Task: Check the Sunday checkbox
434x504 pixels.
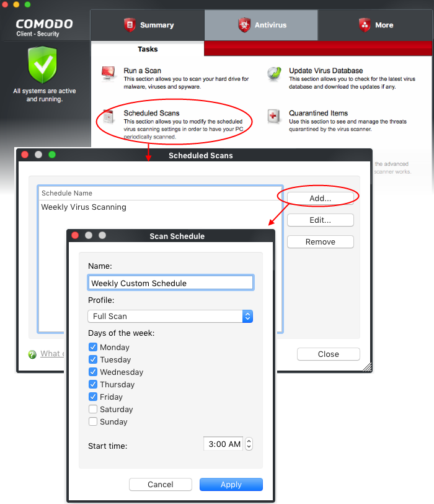Action: pos(93,421)
